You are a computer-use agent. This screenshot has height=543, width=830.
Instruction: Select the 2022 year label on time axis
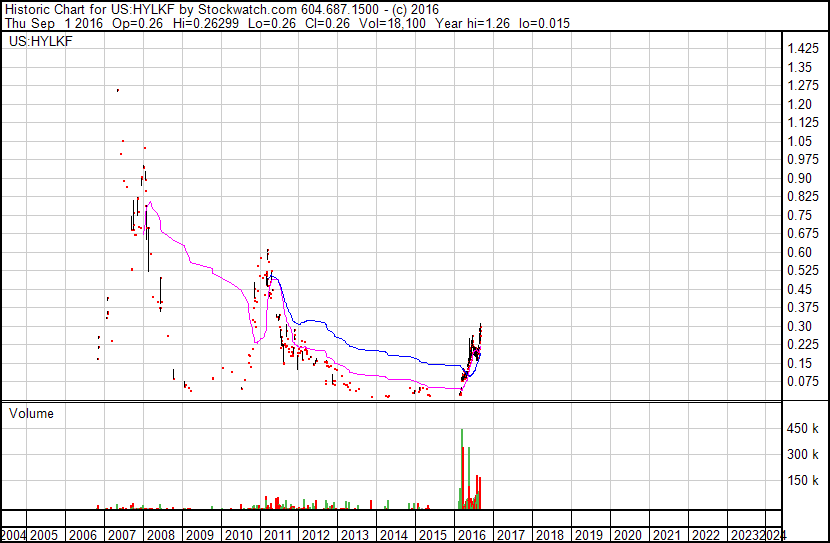pyautogui.click(x=705, y=535)
